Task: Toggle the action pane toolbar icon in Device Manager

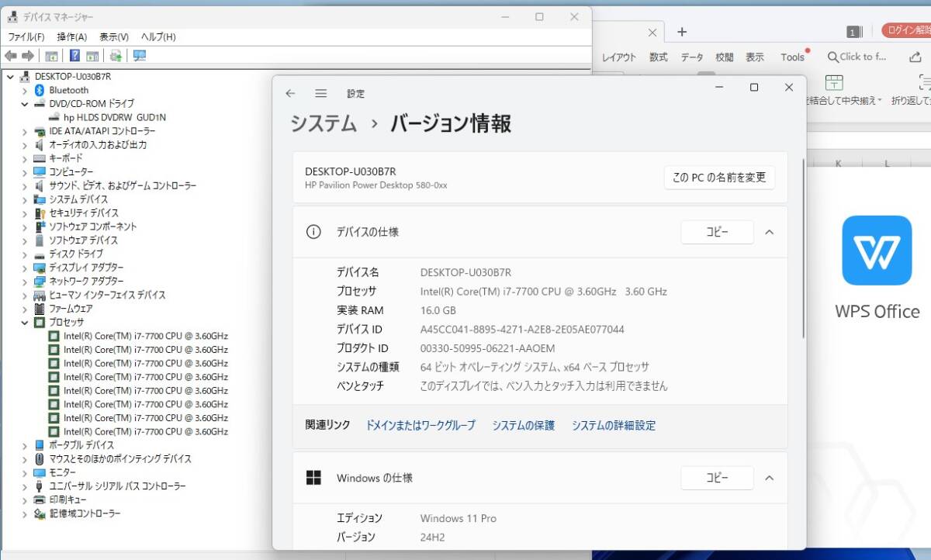Action: coord(92,56)
